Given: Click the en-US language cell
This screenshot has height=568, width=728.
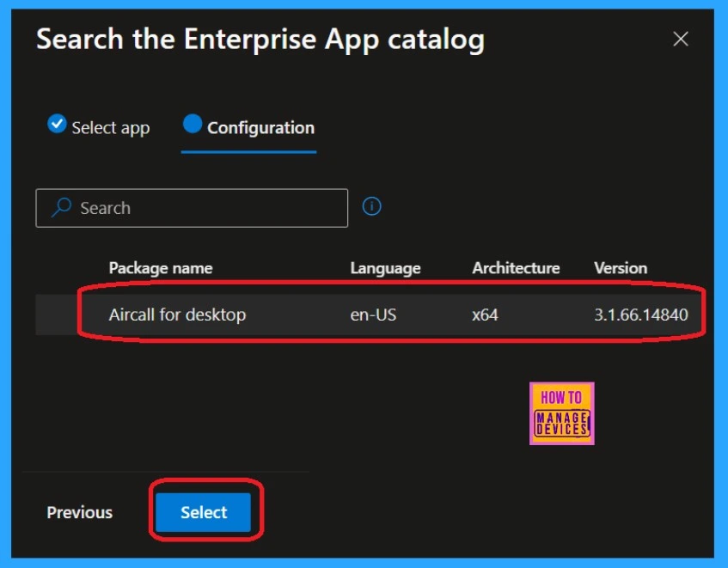Looking at the screenshot, I should (373, 315).
